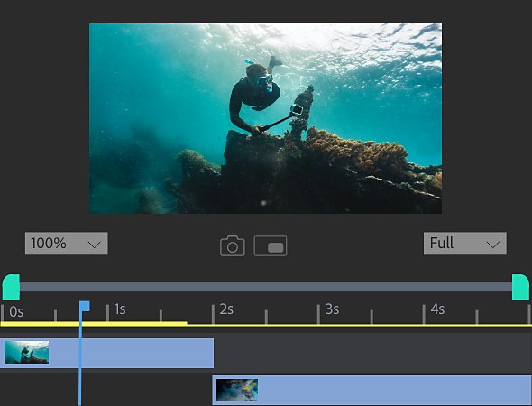Select the right teal work area handle
This screenshot has height=406, width=532.
[x=520, y=287]
